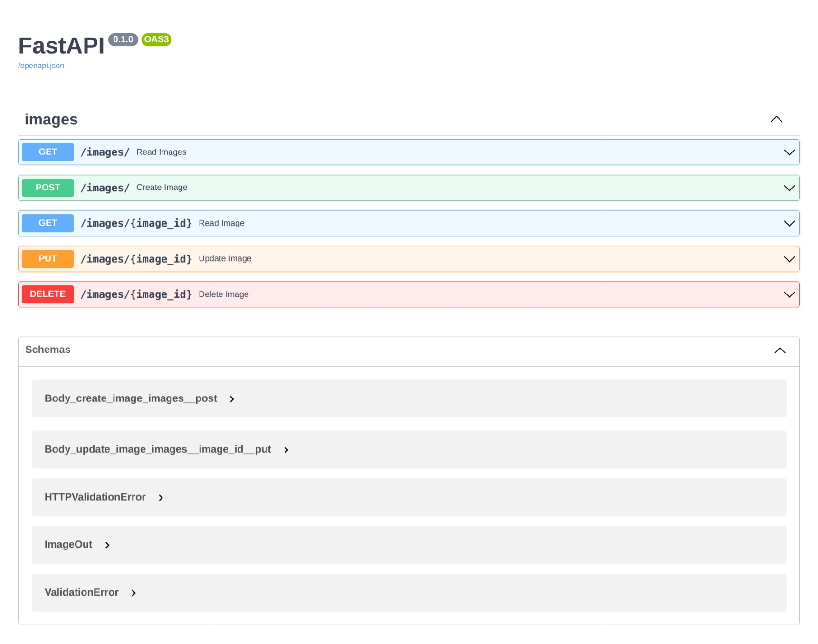Expand the GET Read Image chevron

[x=789, y=224]
